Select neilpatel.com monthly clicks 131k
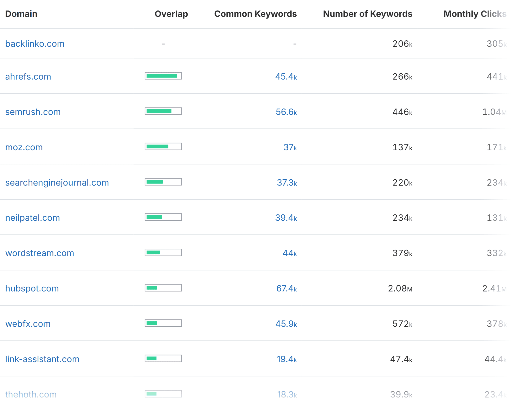 point(497,218)
